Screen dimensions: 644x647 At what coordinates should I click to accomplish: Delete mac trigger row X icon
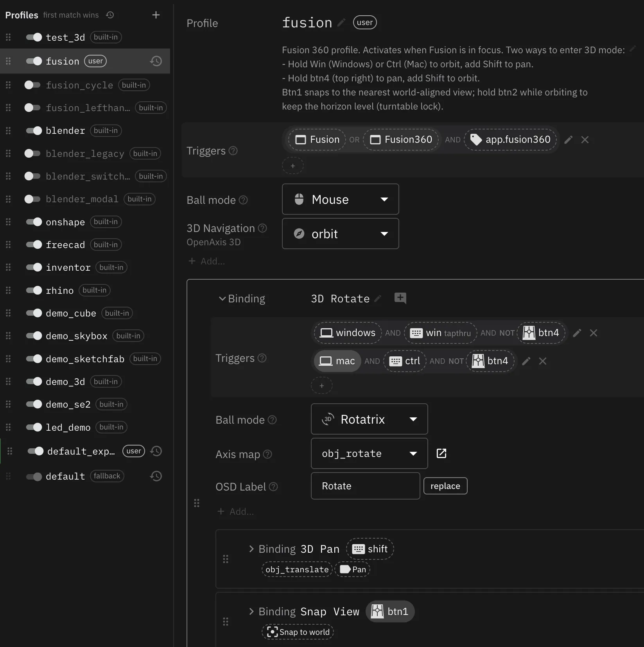click(x=543, y=361)
